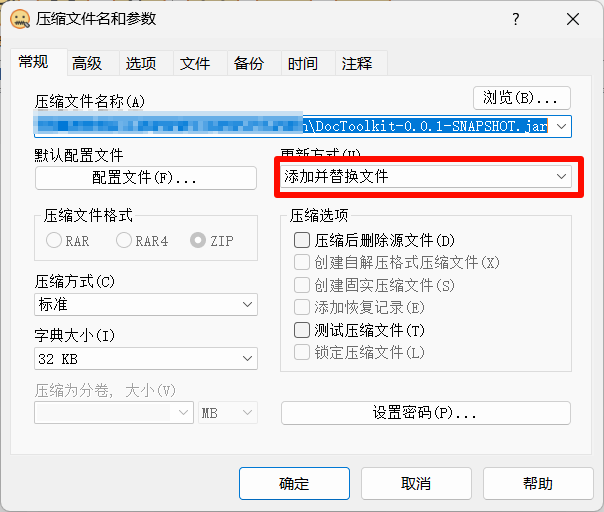Click the Bandizip app icon in title bar
This screenshot has width=604, height=512.
point(19,19)
